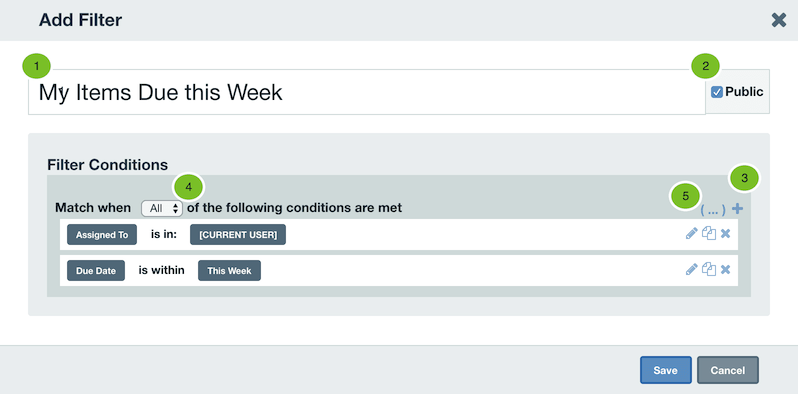Click the [CURRENT USER] value tag
798x394 pixels.
pos(238,235)
